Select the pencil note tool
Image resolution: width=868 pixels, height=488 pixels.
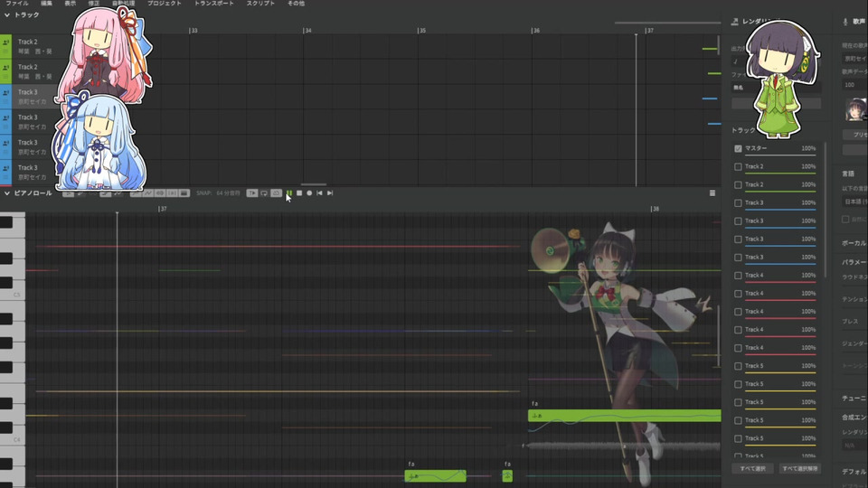[x=80, y=193]
